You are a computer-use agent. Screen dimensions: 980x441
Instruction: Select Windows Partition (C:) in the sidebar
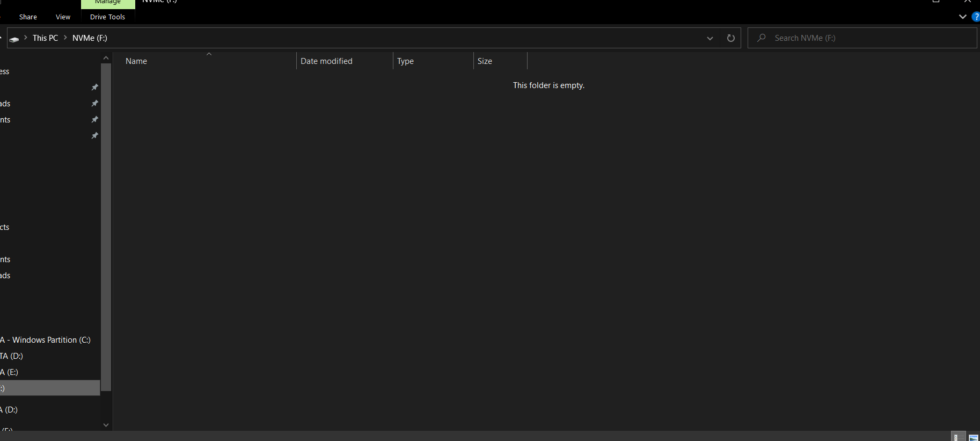50,340
